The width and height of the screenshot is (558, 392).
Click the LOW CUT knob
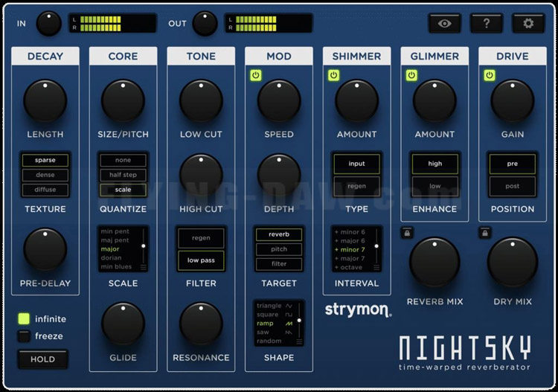point(201,101)
